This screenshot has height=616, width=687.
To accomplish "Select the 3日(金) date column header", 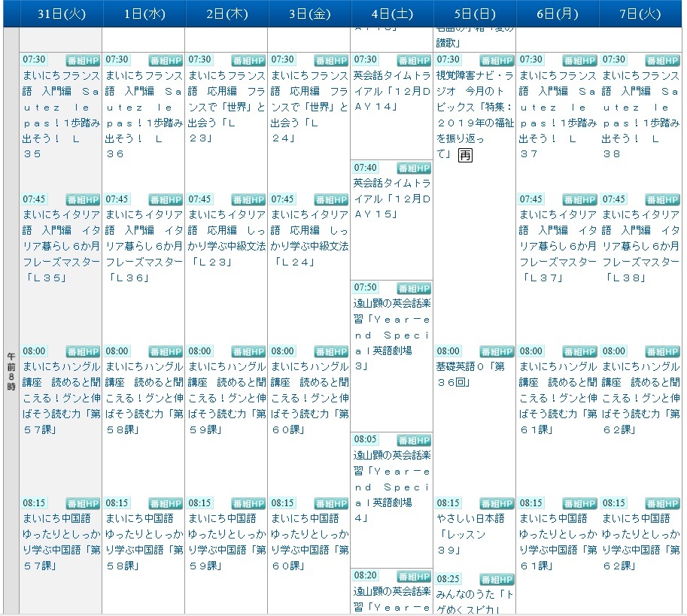I will click(x=310, y=14).
